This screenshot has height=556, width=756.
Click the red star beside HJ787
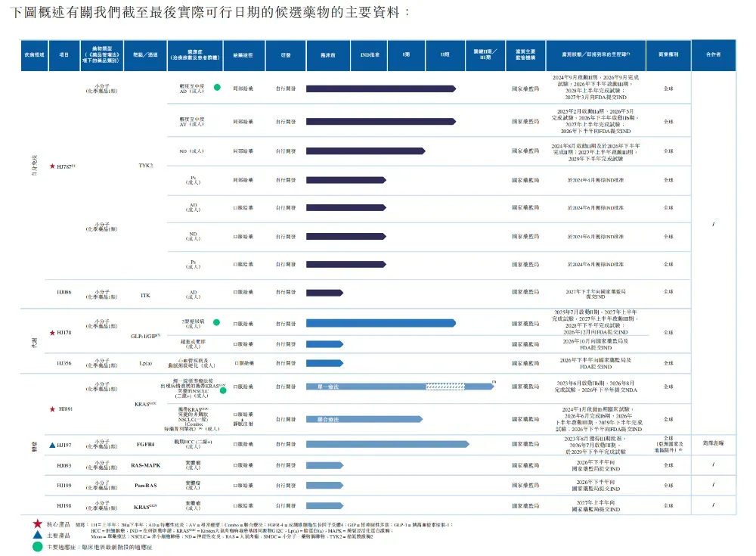tap(52, 166)
